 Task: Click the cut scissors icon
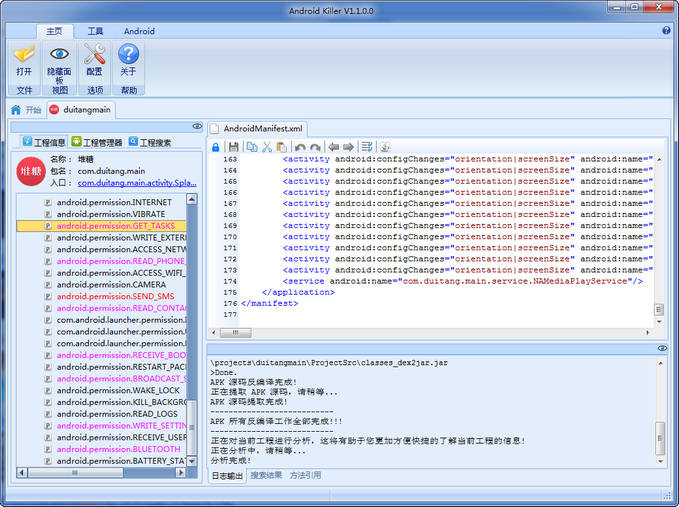(x=267, y=146)
